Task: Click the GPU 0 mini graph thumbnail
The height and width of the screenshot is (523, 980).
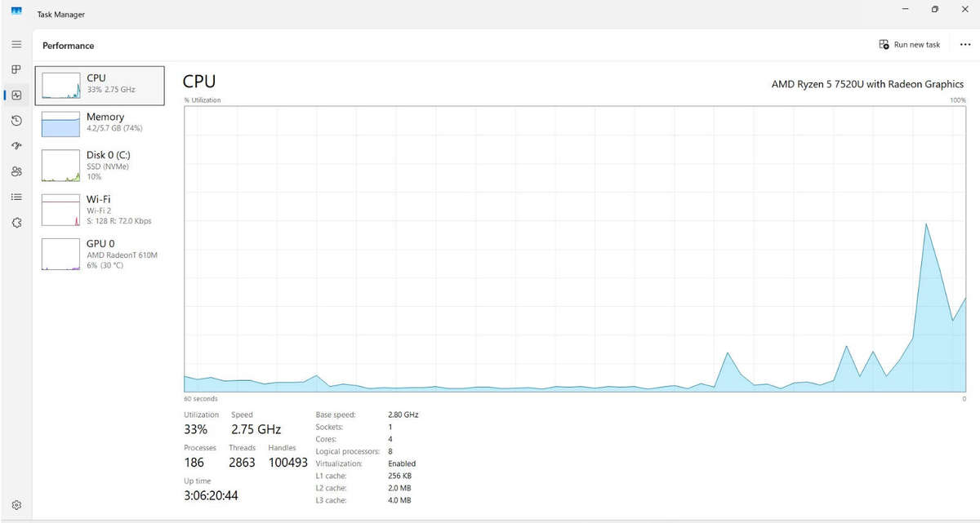Action: [x=60, y=254]
